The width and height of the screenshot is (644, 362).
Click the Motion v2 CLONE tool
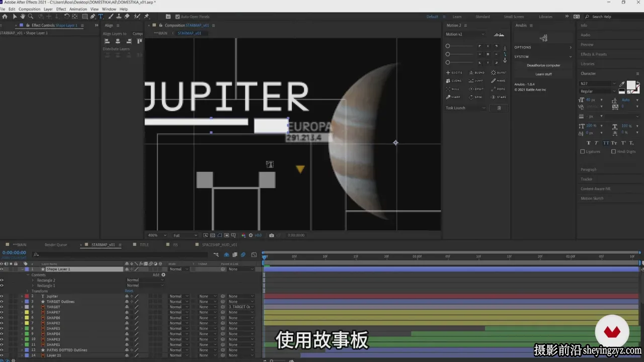pos(454,80)
